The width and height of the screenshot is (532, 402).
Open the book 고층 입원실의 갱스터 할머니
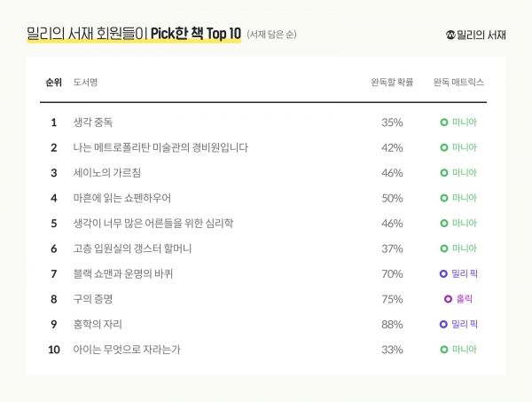(x=132, y=248)
